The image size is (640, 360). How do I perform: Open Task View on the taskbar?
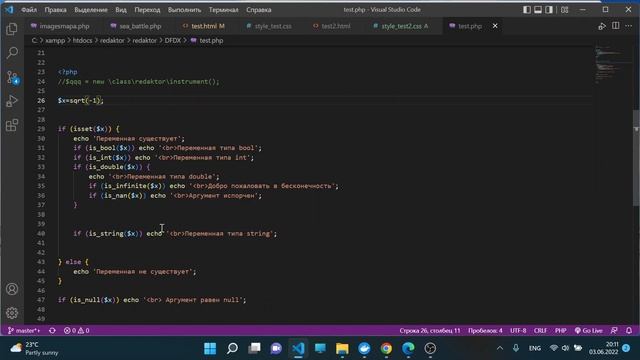[254, 348]
